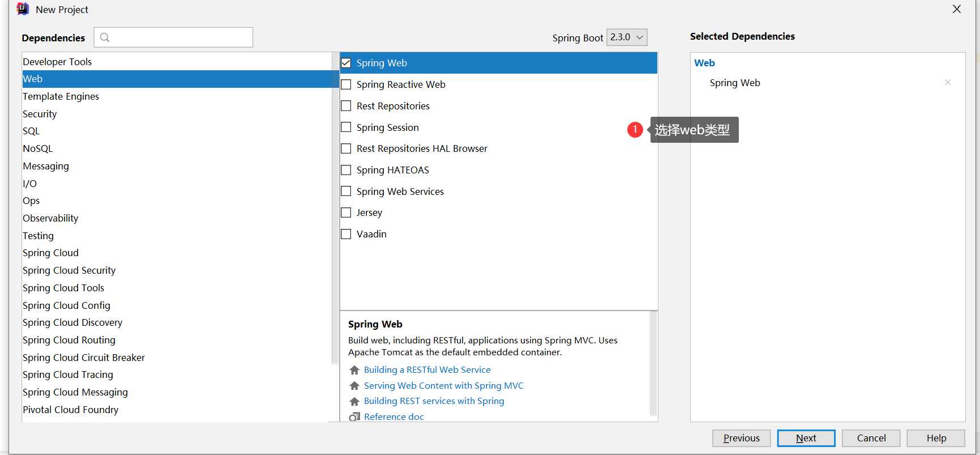The height and width of the screenshot is (455, 980).
Task: Select Spring Cloud Routing category
Action: [x=177, y=340]
